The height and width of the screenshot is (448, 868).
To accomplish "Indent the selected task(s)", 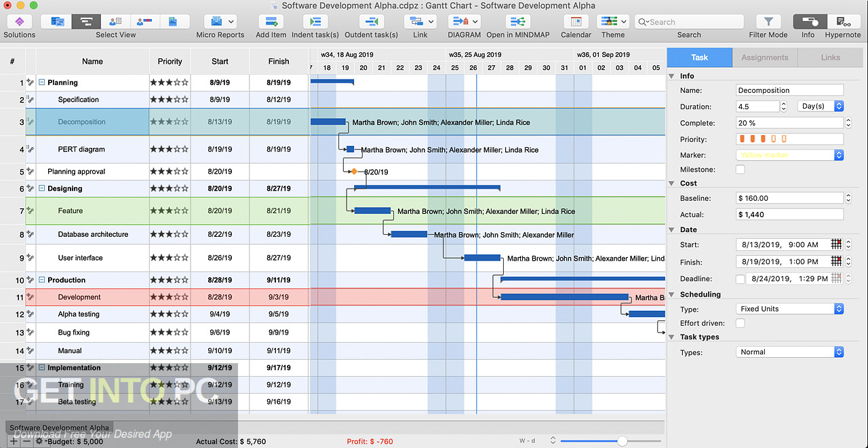I will [x=315, y=22].
